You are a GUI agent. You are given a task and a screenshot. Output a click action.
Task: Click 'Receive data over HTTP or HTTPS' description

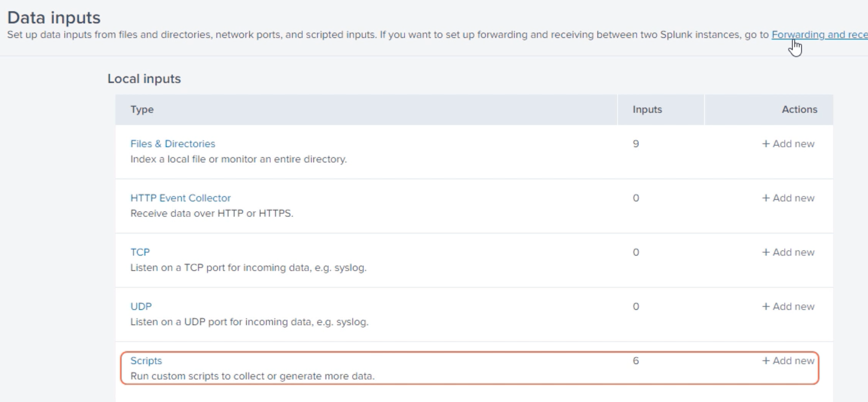click(212, 214)
